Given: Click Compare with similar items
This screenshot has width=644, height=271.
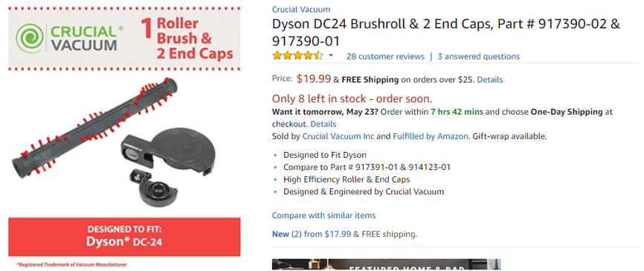Looking at the screenshot, I should 323,215.
